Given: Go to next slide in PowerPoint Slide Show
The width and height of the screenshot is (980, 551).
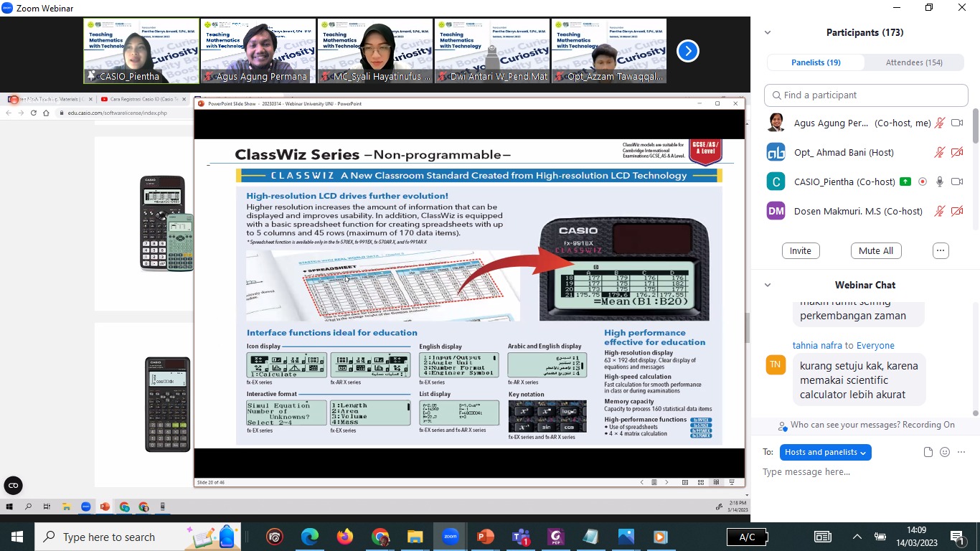Looking at the screenshot, I should [x=666, y=482].
